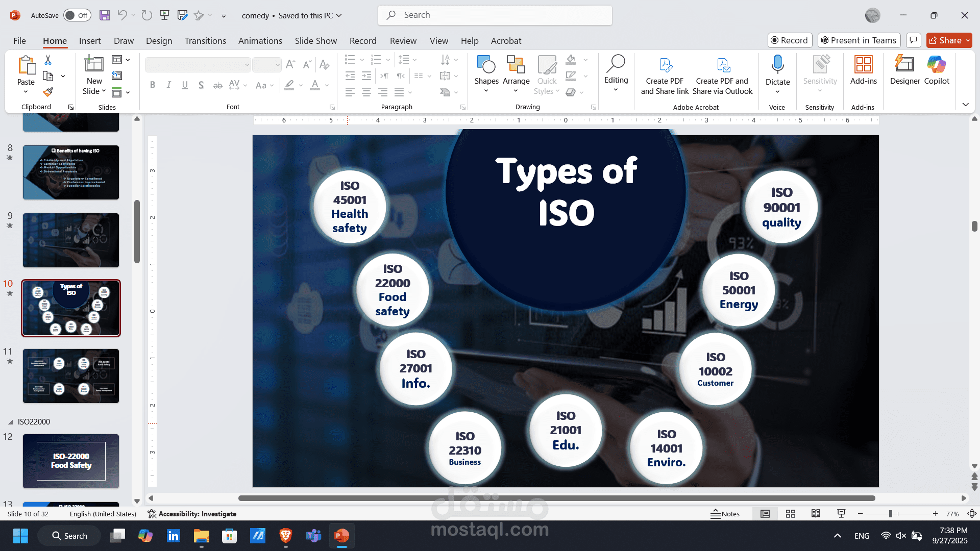Switch to the Design tab
Screen dimensions: 980x551
click(159, 41)
